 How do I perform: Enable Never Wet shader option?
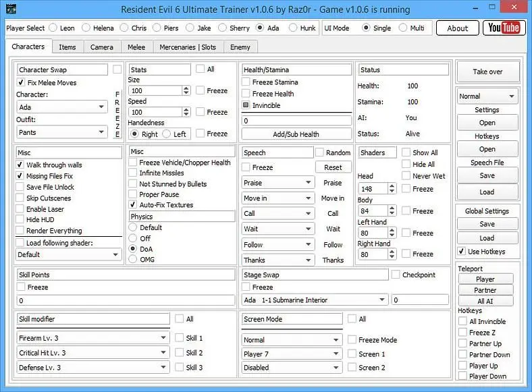click(x=406, y=176)
